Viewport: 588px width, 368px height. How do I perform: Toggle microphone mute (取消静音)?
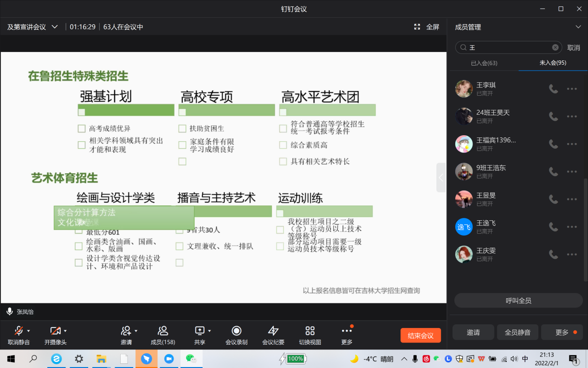(x=19, y=331)
